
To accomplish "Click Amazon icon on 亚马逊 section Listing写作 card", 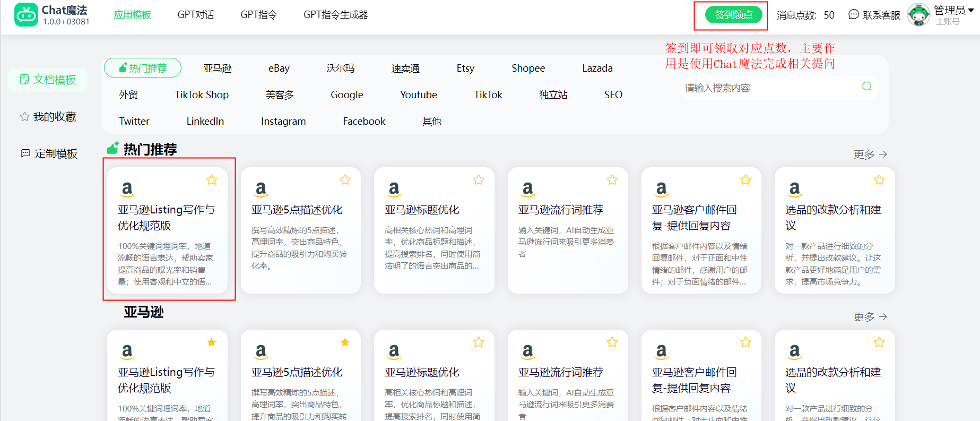I will pos(127,351).
